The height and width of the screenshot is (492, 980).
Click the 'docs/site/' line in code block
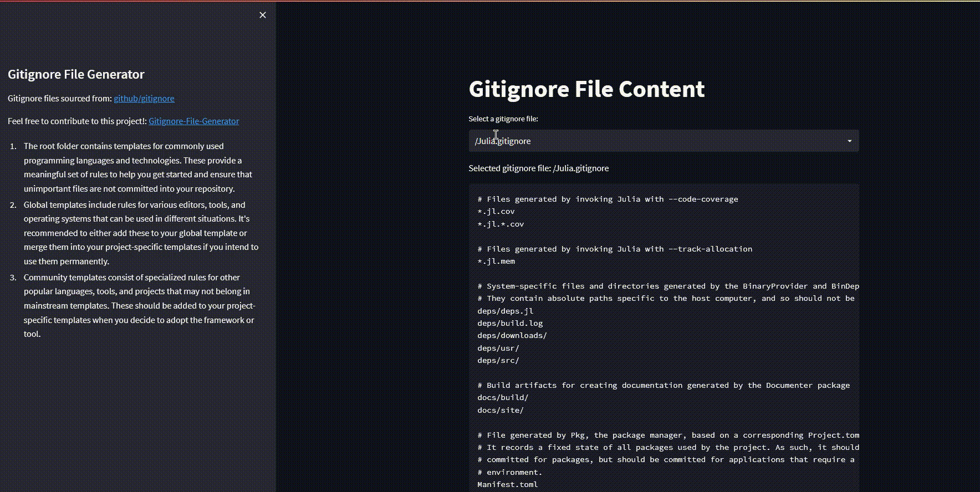tap(501, 411)
